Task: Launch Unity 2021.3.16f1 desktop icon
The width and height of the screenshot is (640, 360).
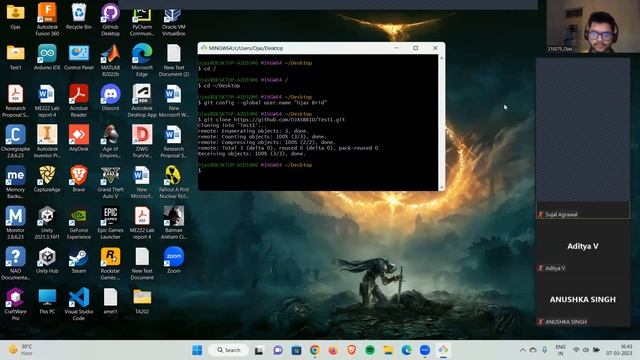Action: pos(47,222)
